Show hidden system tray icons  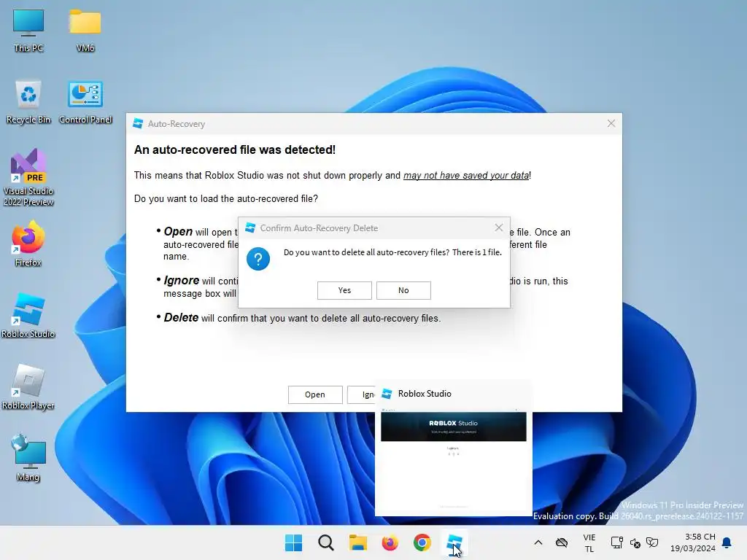coord(538,542)
